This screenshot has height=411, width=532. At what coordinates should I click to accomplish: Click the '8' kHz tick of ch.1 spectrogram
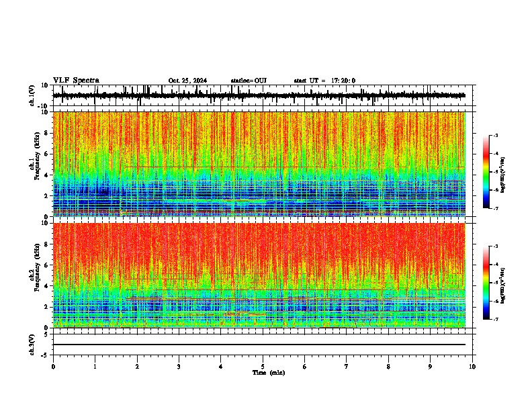pyautogui.click(x=47, y=133)
